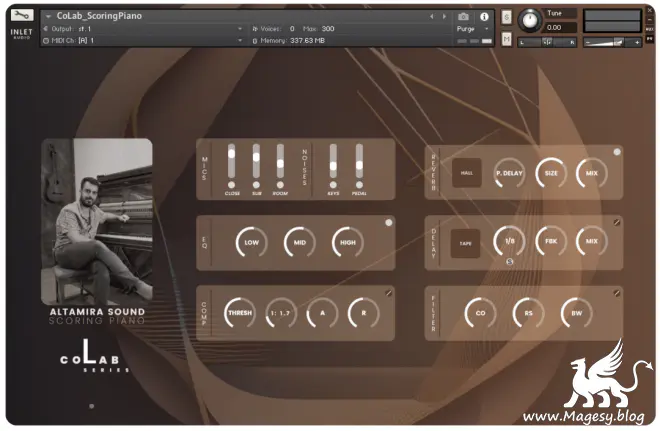Click the compressor ratio 1:1.7 knob

coord(281,313)
